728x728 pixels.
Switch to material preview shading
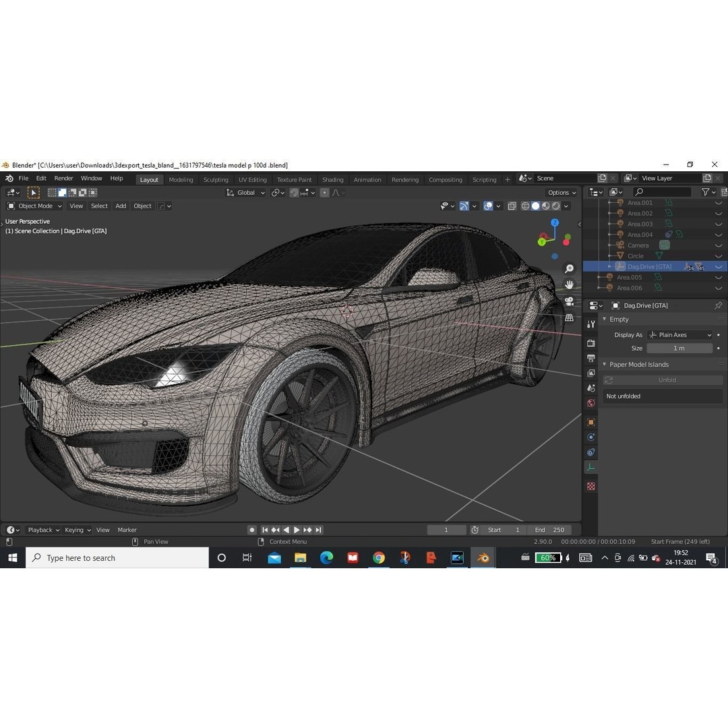pos(545,206)
